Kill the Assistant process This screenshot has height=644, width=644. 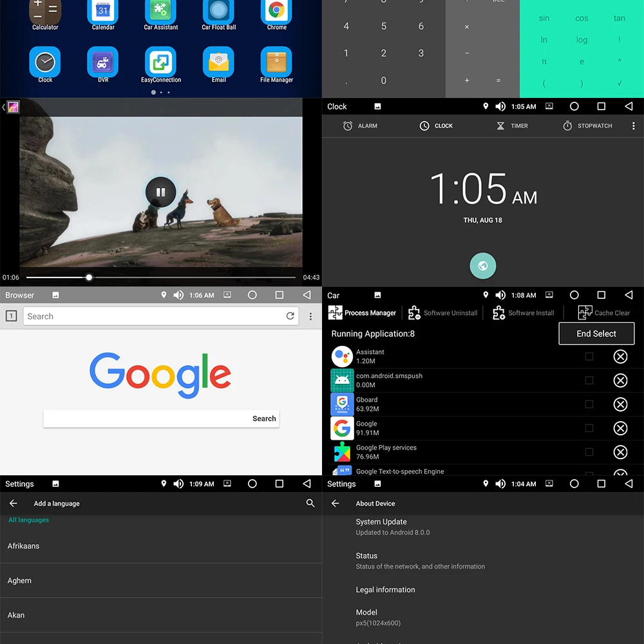(x=620, y=357)
